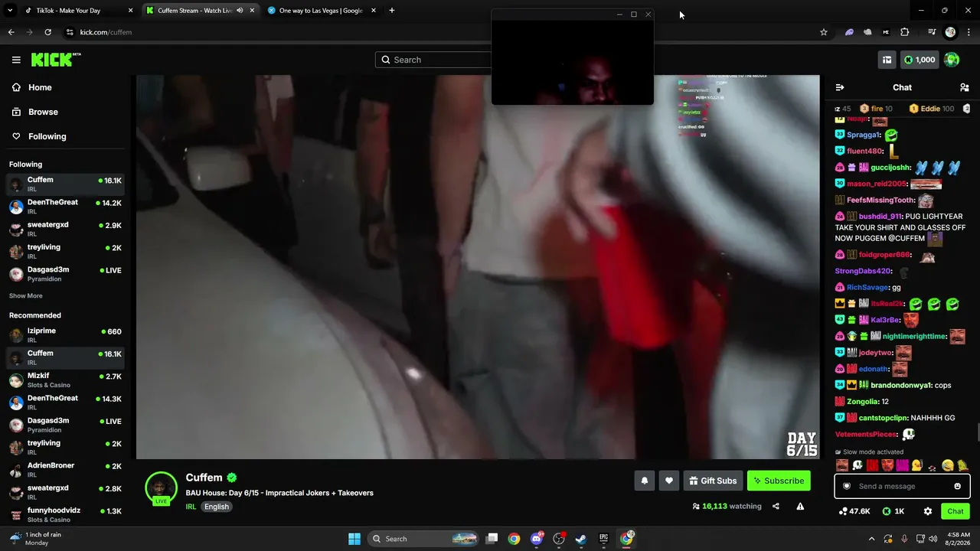Click the Gift Subs button
The image size is (980, 551).
coord(713,481)
